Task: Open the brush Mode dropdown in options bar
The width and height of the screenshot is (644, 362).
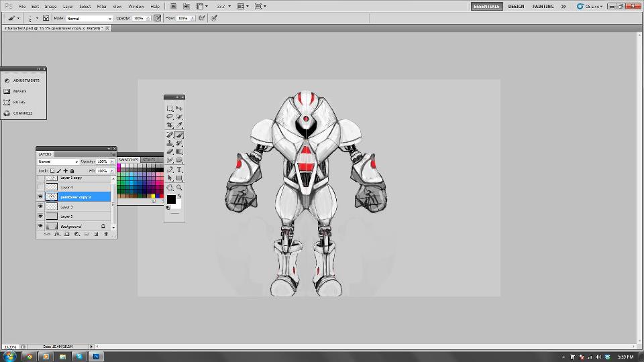Action: 89,18
